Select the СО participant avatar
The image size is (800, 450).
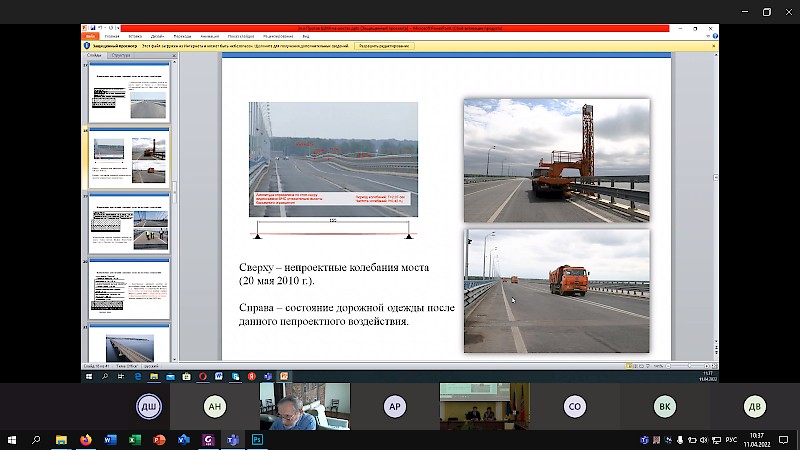click(574, 406)
